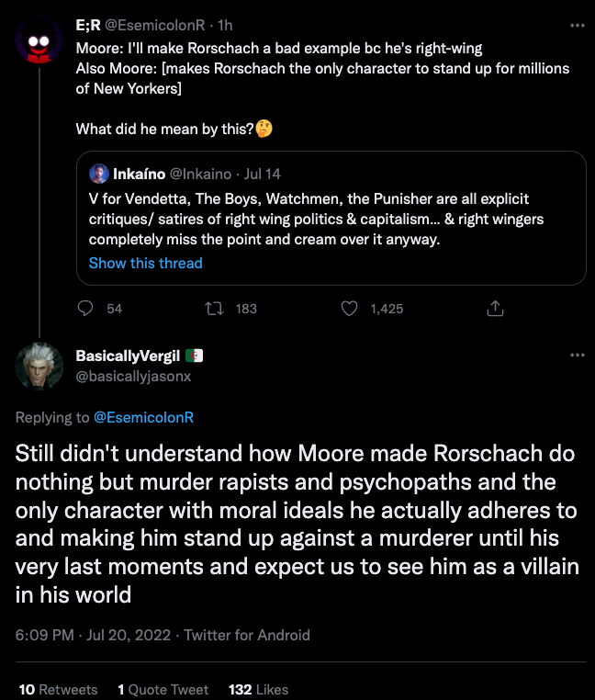Screen dimensions: 595x700
Task: View the 10 Retweets list
Action: tap(58, 689)
